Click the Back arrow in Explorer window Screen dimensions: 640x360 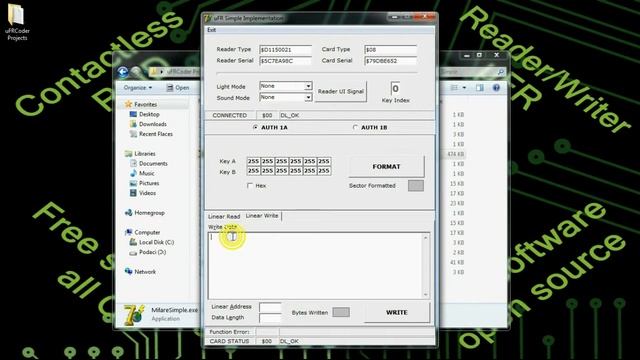pyautogui.click(x=123, y=72)
